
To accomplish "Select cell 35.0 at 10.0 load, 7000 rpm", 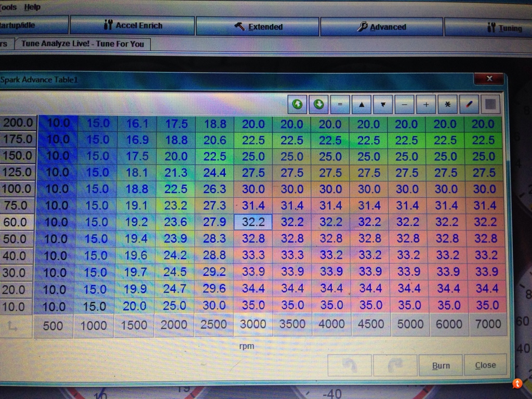I will pyautogui.click(x=487, y=305).
